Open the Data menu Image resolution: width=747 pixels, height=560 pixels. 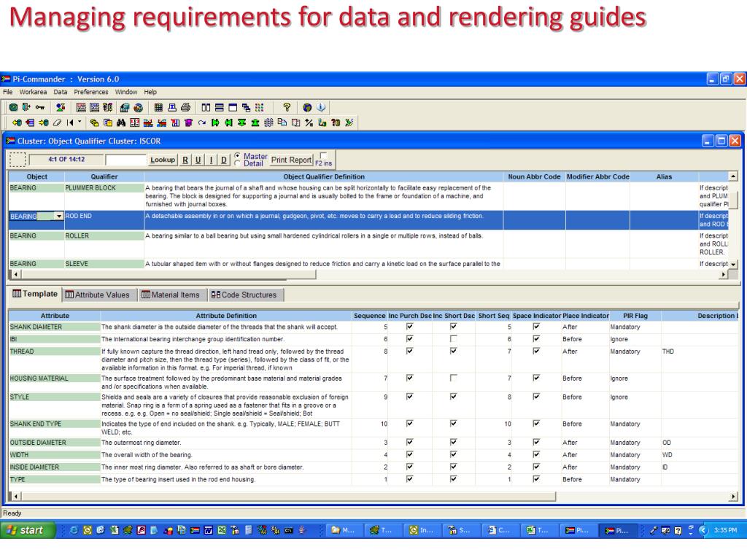coord(60,92)
